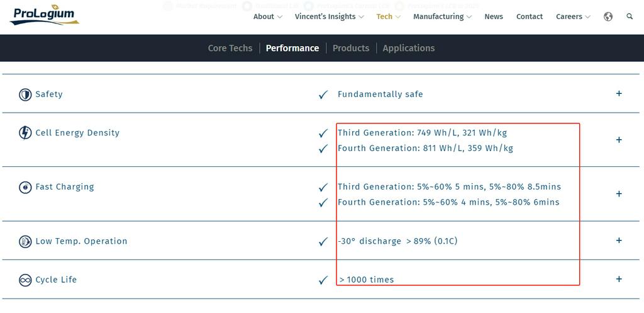The image size is (644, 313).
Task: Switch to the Products tab
Action: pyautogui.click(x=351, y=48)
